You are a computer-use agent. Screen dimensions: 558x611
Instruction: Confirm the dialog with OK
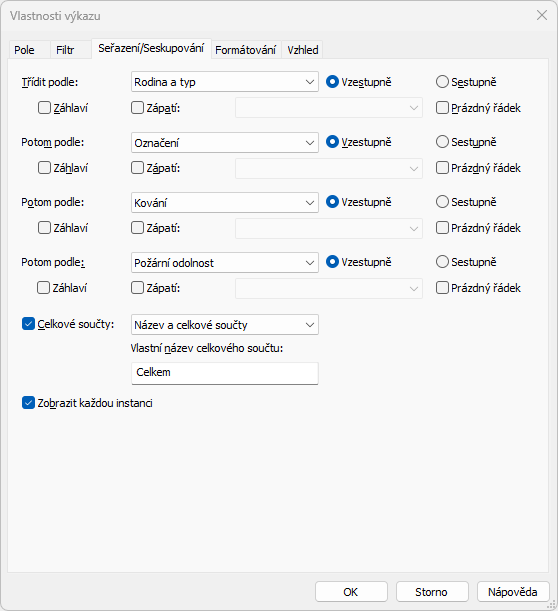point(351,592)
